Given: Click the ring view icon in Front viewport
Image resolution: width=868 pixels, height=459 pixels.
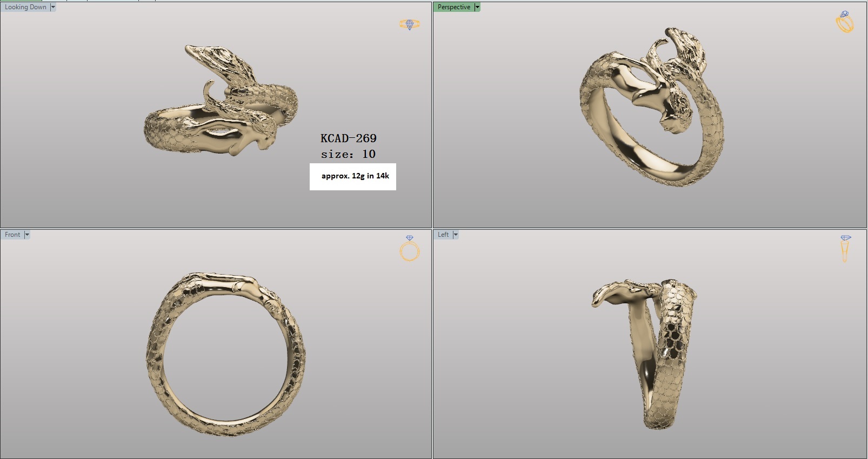Looking at the screenshot, I should click(410, 248).
